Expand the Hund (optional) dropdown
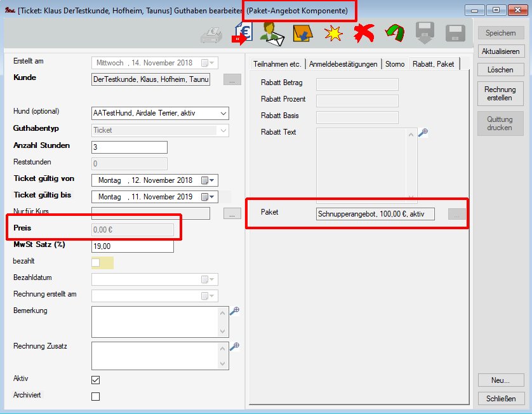This screenshot has height=414, width=532. [223, 113]
